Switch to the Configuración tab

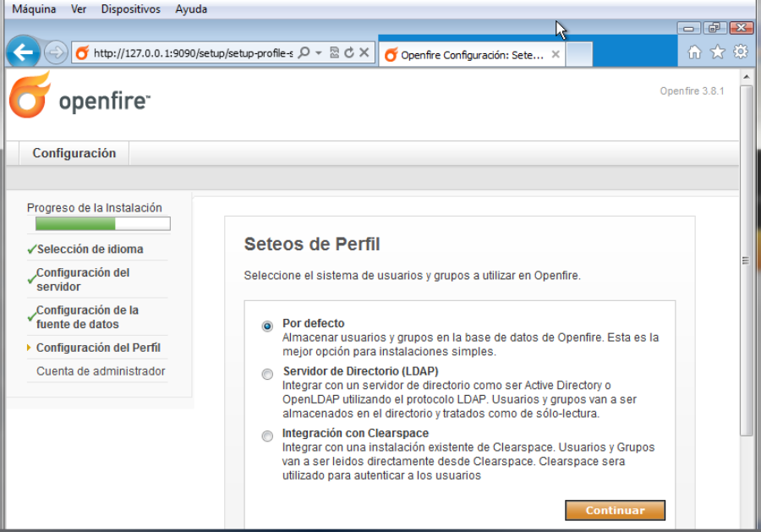pos(74,153)
